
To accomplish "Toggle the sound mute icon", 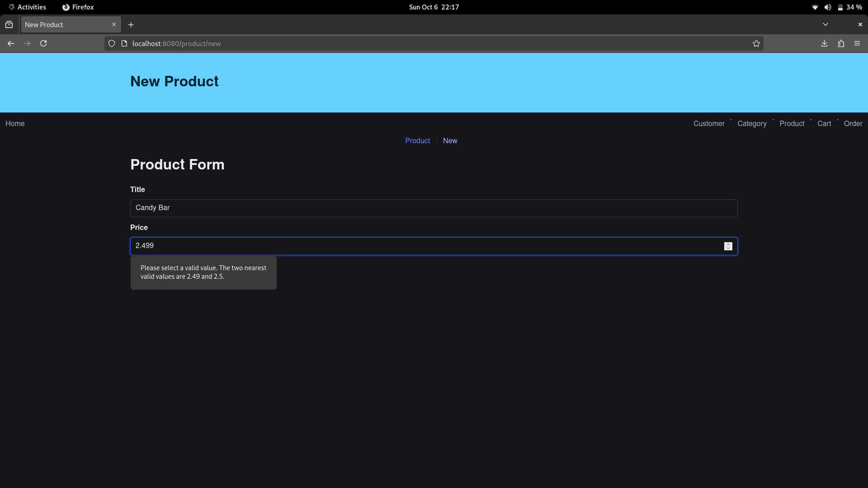I will [827, 7].
